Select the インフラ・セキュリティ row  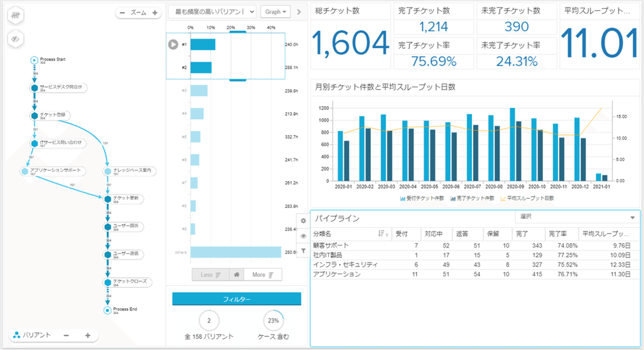point(475,264)
